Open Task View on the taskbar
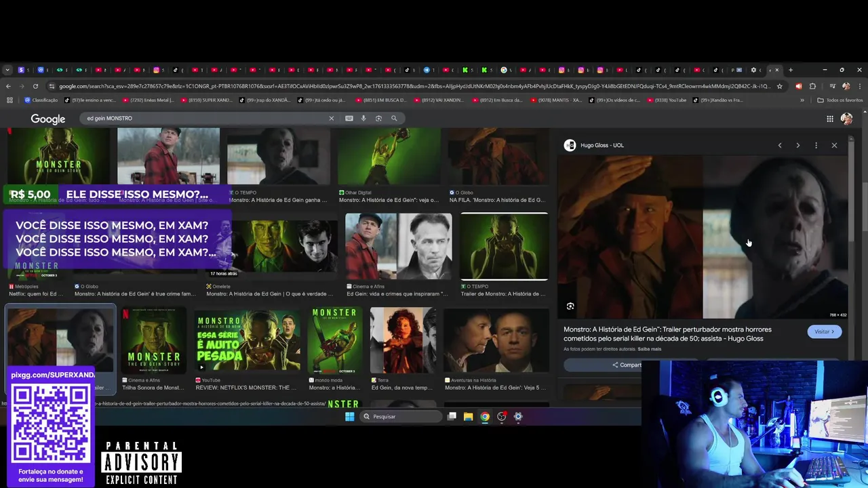Image resolution: width=868 pixels, height=488 pixels. click(x=452, y=416)
